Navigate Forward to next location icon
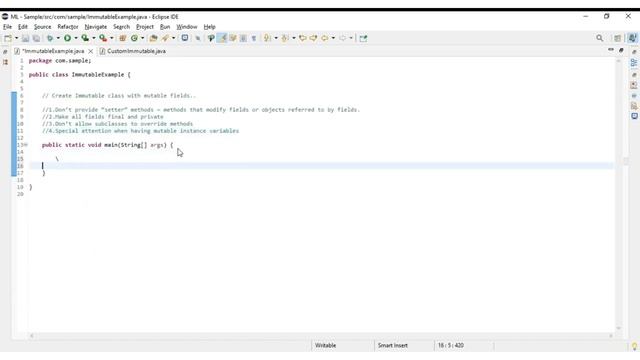The width and height of the screenshot is (640, 360). point(342,38)
